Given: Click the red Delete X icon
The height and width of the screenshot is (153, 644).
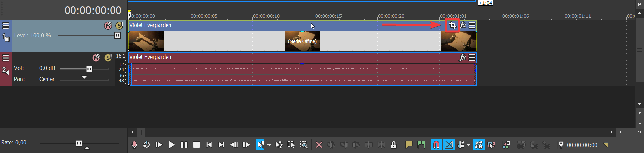Looking at the screenshot, I should [319, 145].
